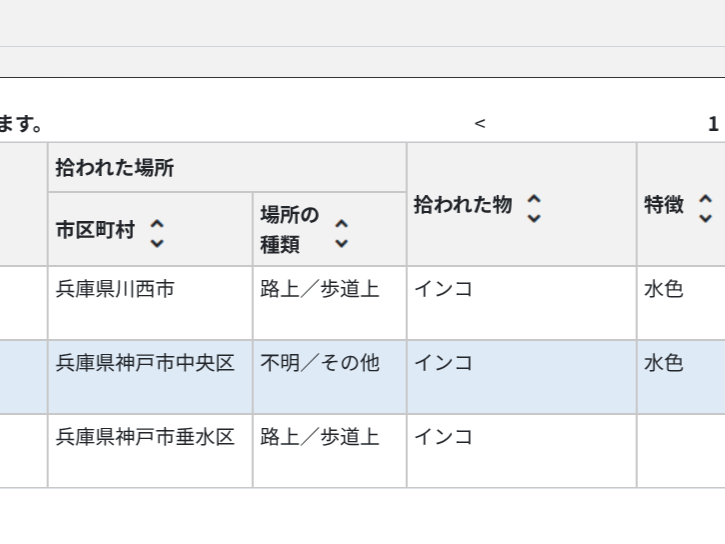
Task: Click the 不明／その他 cell
Action: [320, 364]
